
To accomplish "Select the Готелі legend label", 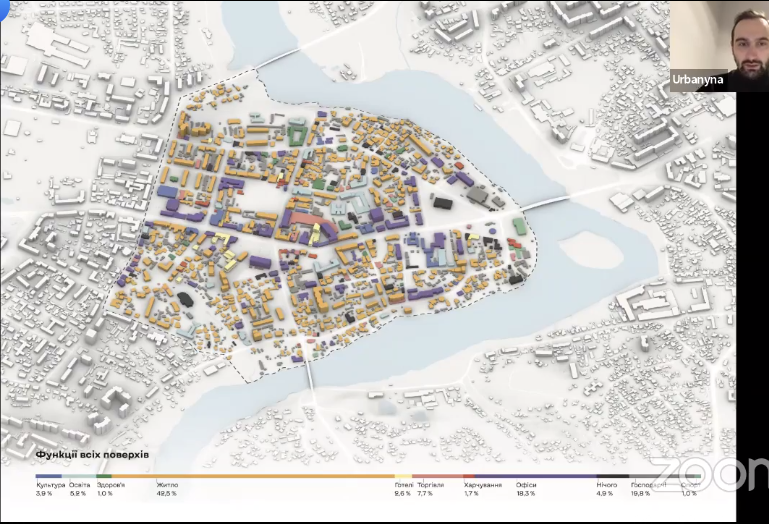I will pos(403,486).
